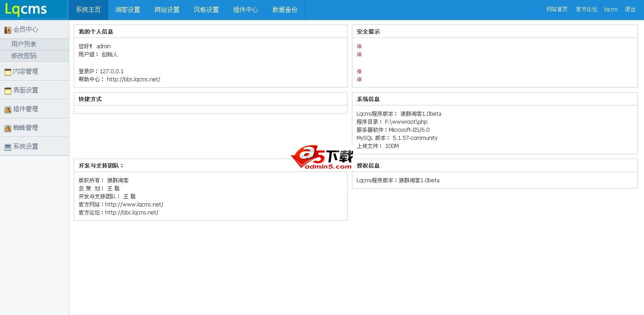
Task: Open 修改密码 in the sidebar
Action: click(x=34, y=56)
